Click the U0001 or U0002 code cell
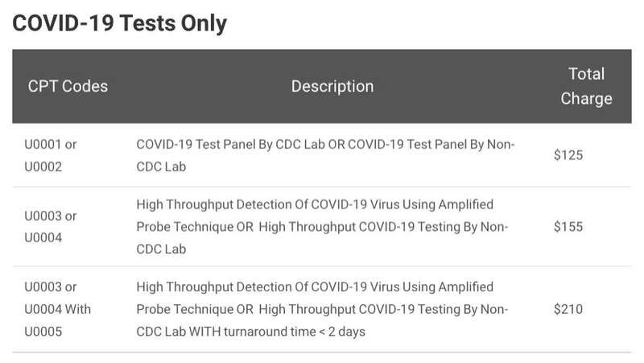Viewport: 644px width, 363px height. coord(51,155)
